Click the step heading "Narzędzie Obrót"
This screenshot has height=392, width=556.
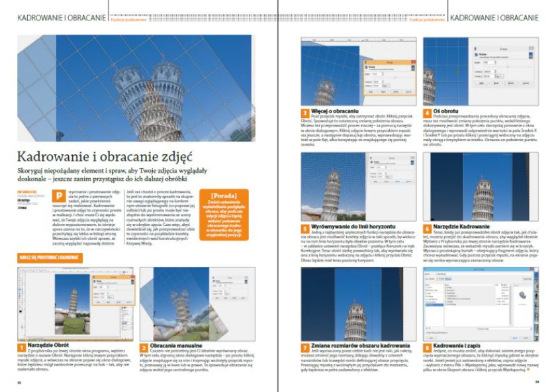[x=48, y=345]
